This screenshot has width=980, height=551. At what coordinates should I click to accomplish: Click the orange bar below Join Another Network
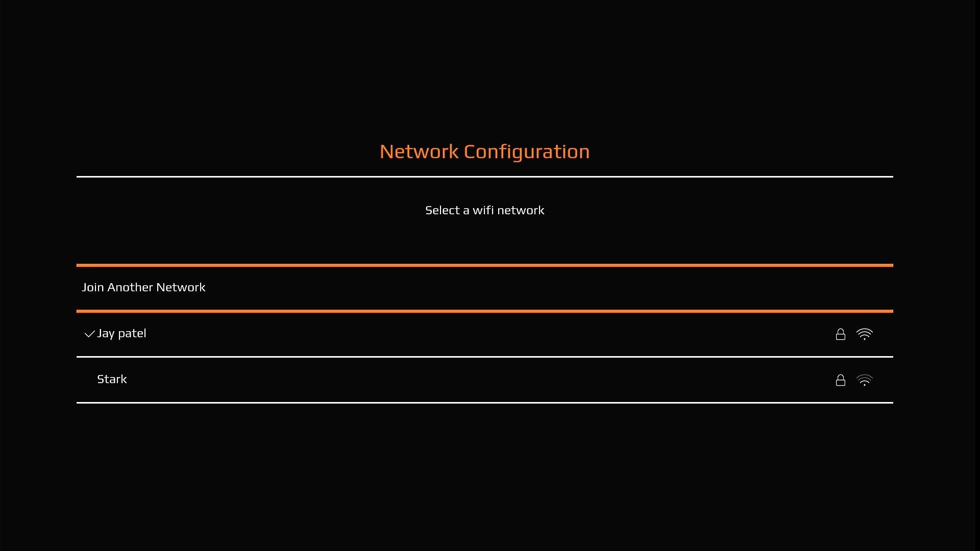click(484, 311)
